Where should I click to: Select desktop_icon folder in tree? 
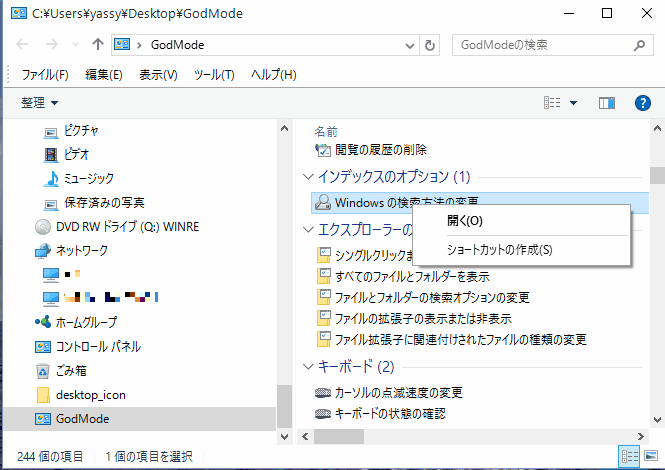pyautogui.click(x=91, y=395)
